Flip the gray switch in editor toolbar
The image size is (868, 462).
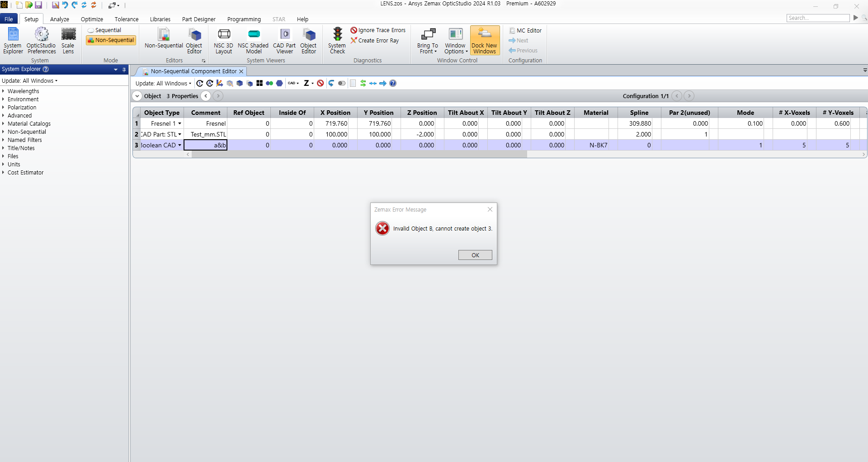point(342,83)
